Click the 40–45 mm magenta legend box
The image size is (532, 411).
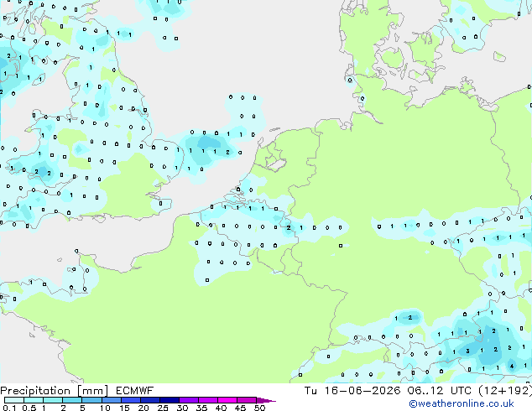227,400
